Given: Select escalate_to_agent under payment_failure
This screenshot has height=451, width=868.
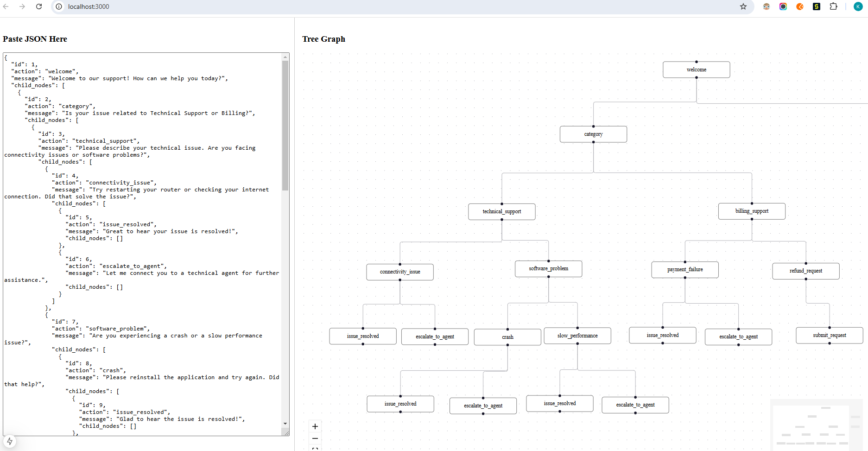Looking at the screenshot, I should tap(738, 337).
